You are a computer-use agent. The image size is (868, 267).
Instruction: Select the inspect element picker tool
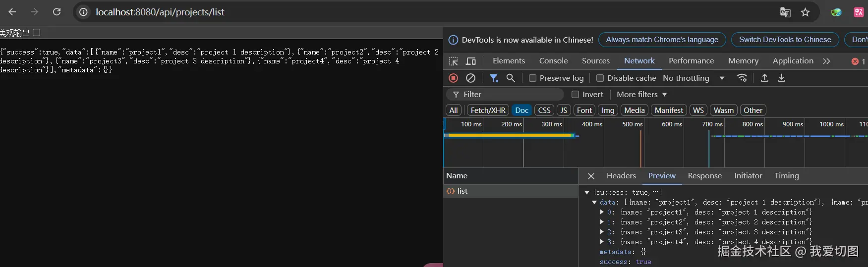click(454, 61)
